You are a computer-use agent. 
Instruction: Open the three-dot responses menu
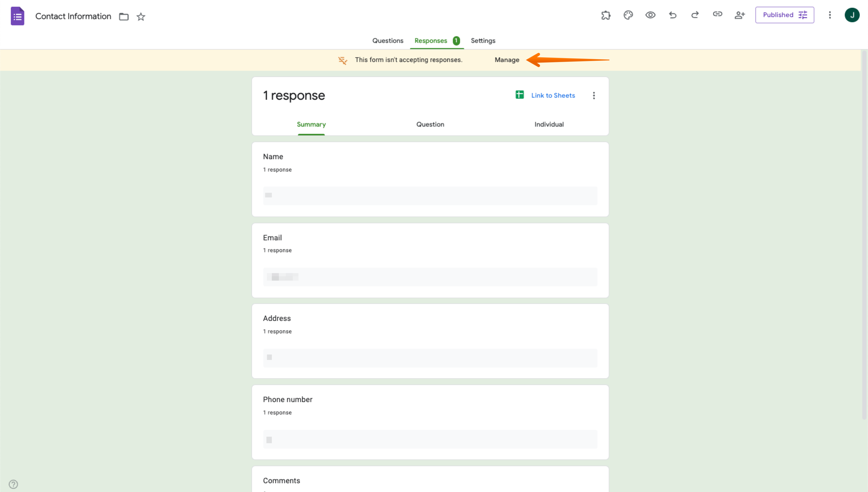pyautogui.click(x=594, y=95)
